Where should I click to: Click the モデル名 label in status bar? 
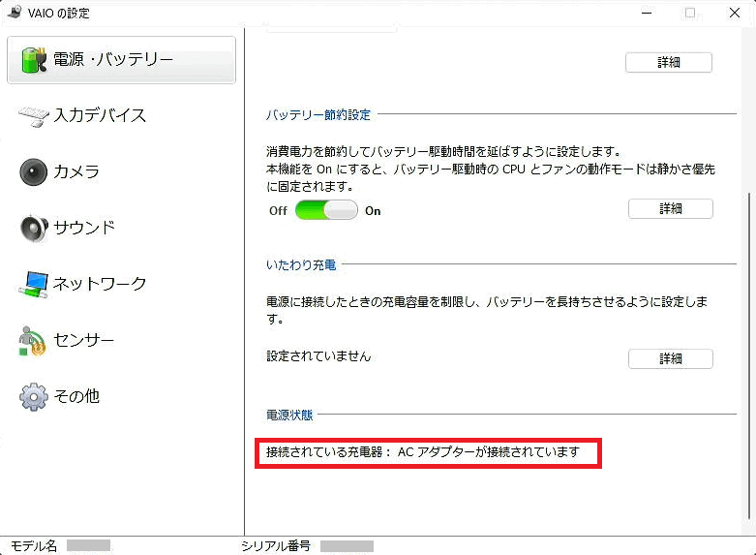click(34, 546)
